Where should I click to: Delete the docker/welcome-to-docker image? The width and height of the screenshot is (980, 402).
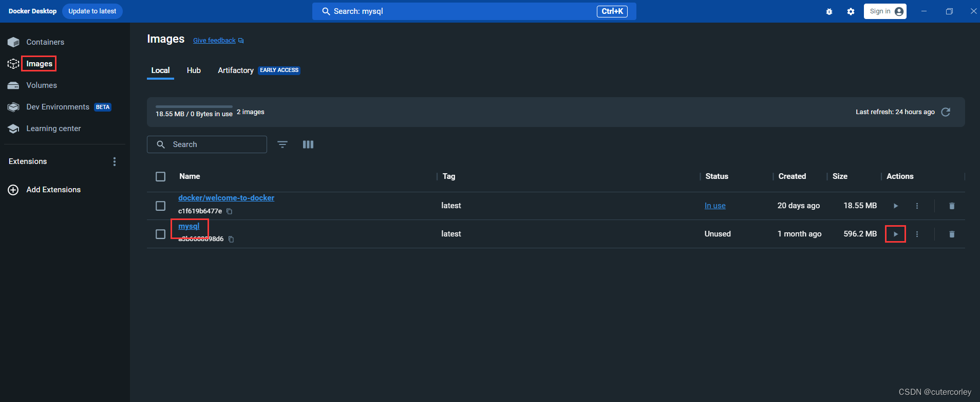click(952, 206)
